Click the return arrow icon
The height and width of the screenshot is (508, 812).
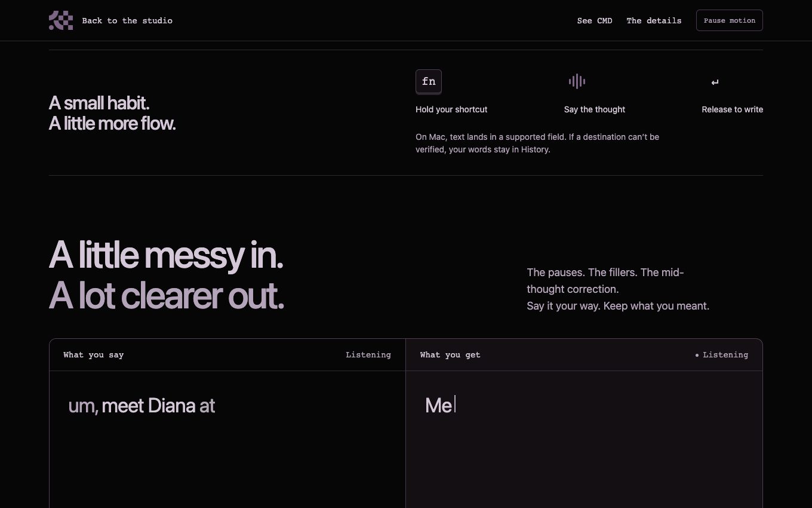(x=715, y=82)
